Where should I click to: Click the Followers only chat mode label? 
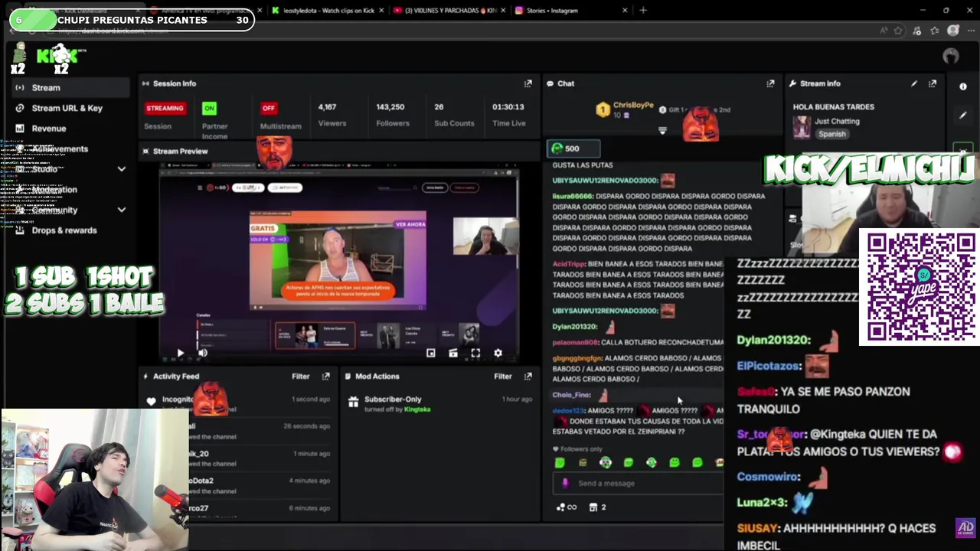tap(581, 449)
